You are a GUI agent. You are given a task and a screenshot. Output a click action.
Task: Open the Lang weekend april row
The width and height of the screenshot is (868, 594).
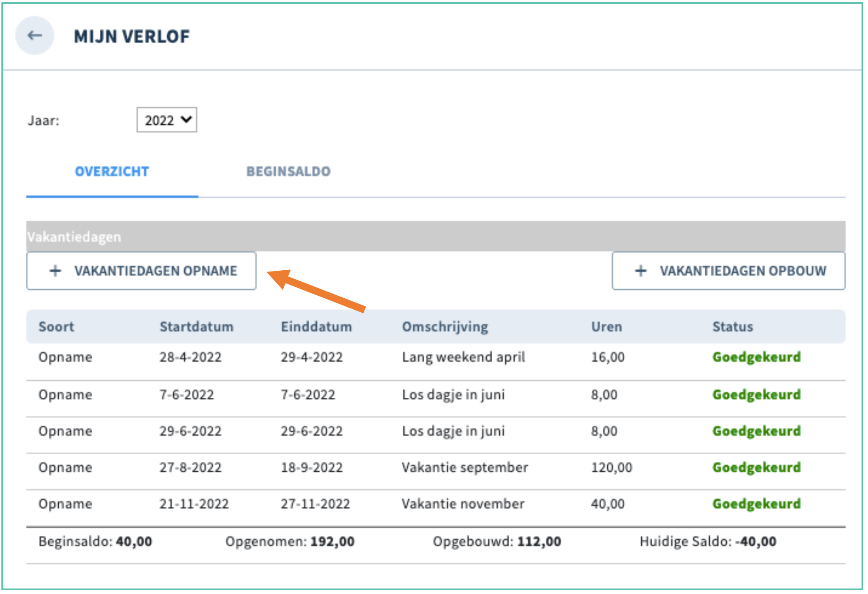[463, 357]
